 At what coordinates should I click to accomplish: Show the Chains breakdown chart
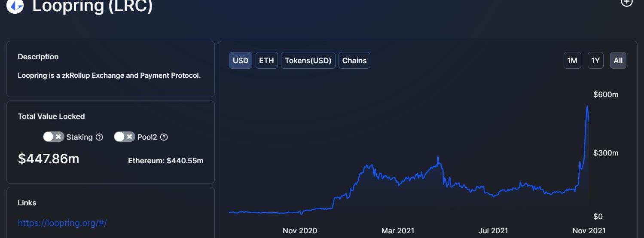coord(354,61)
